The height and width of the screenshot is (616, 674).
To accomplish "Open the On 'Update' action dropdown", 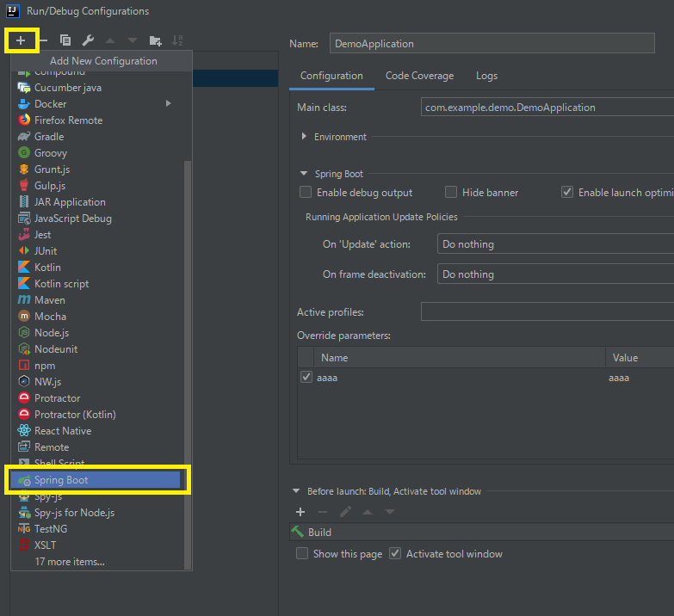I will tap(555, 244).
